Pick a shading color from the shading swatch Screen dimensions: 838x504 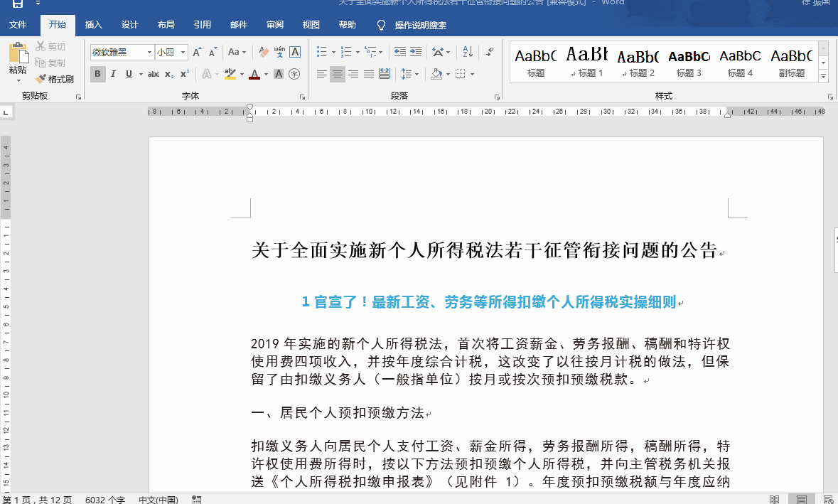coord(436,73)
